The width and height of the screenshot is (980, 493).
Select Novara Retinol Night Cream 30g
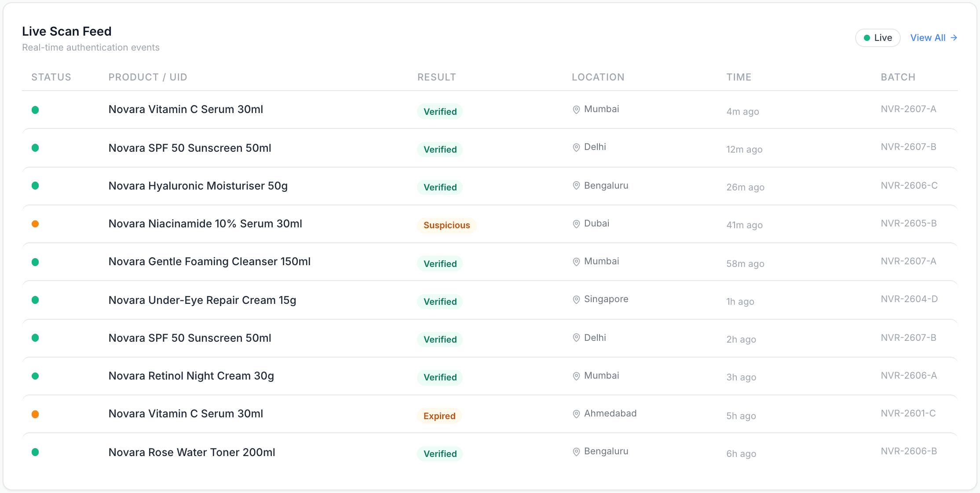click(191, 376)
